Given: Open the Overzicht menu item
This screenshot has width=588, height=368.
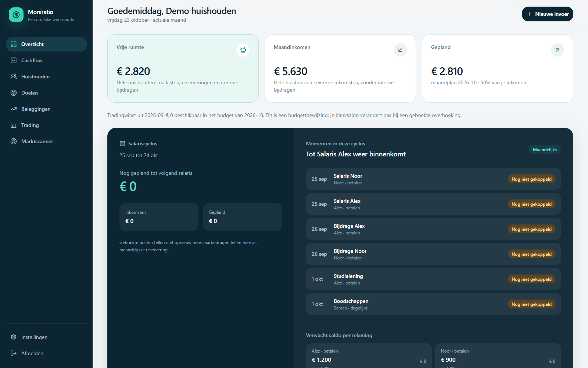Looking at the screenshot, I should pos(46,44).
